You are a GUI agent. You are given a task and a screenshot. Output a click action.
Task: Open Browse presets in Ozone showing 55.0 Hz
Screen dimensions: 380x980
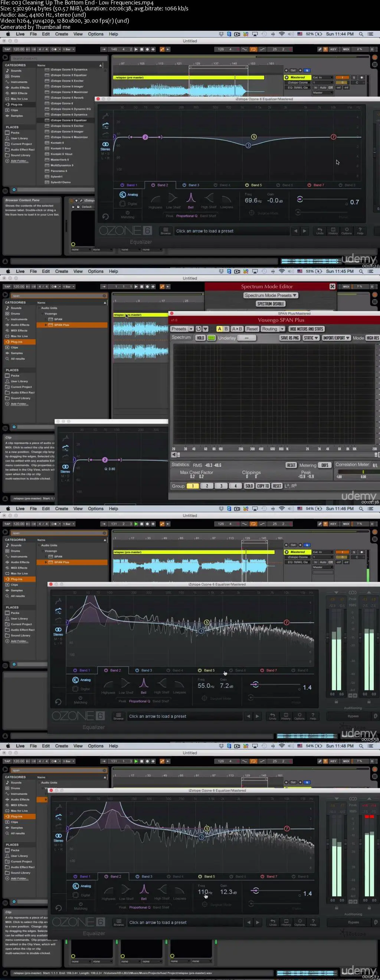tap(118, 716)
